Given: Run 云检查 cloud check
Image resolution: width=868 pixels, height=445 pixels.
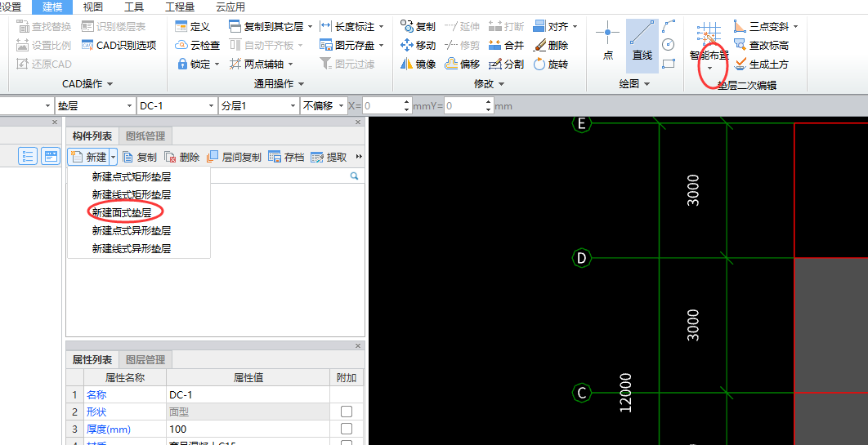Looking at the screenshot, I should (x=198, y=46).
